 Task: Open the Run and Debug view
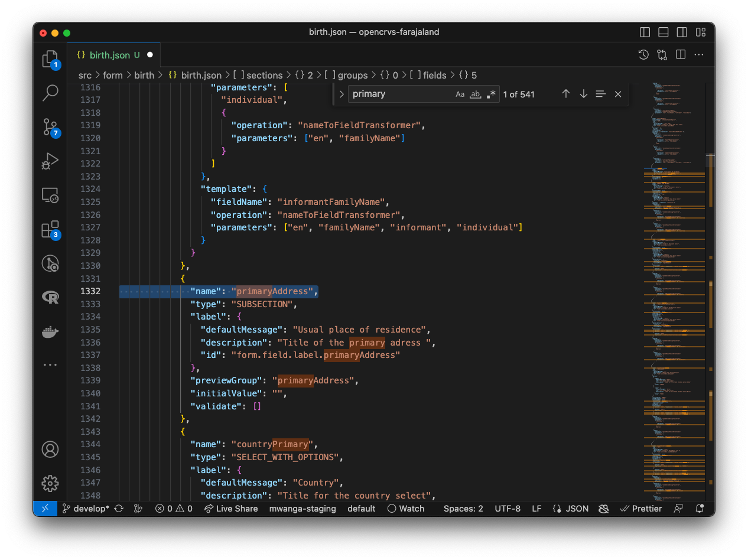[50, 161]
